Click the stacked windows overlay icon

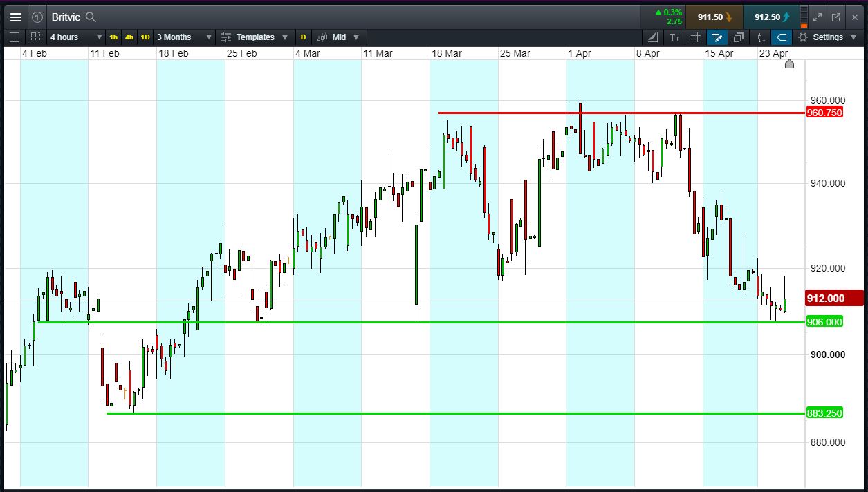[739, 37]
